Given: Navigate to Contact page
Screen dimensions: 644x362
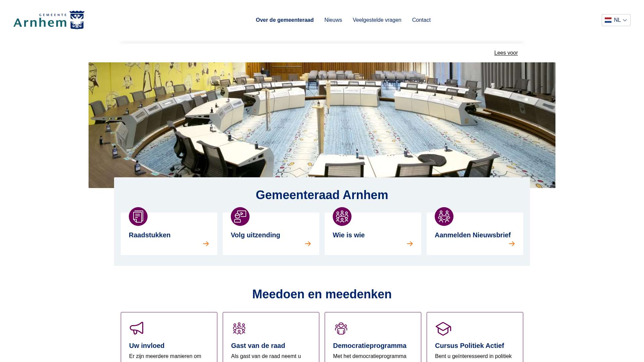Looking at the screenshot, I should point(421,20).
